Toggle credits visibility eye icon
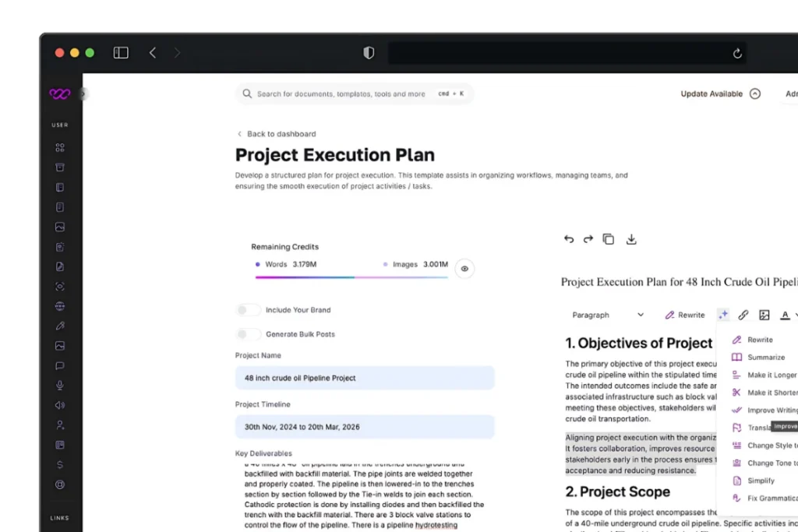Screen dimensions: 798x532 tap(464, 269)
